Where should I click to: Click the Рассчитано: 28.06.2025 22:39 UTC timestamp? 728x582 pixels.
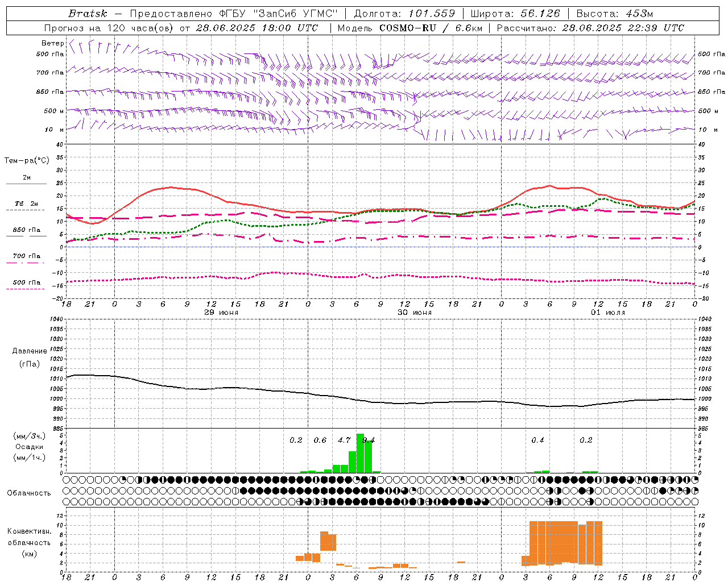tap(590, 28)
